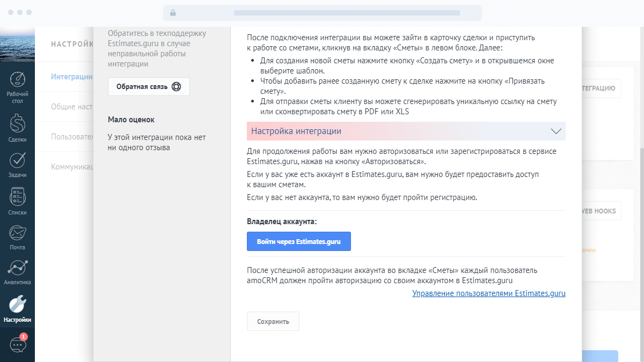Open the Коммуникации settings menu item

(x=72, y=167)
